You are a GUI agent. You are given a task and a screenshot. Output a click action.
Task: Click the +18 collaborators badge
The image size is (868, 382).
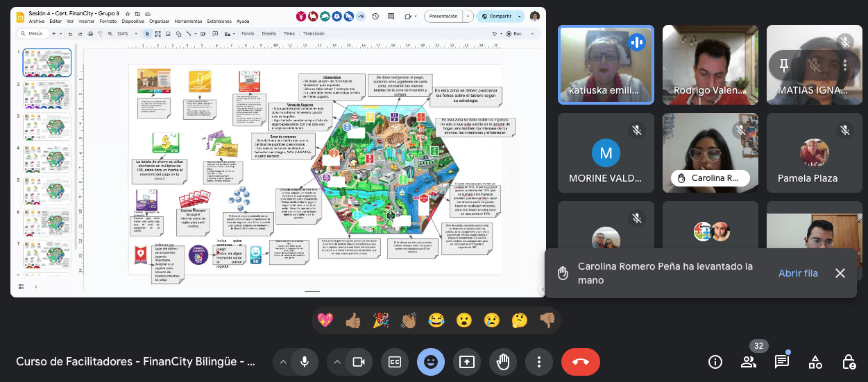pyautogui.click(x=361, y=16)
